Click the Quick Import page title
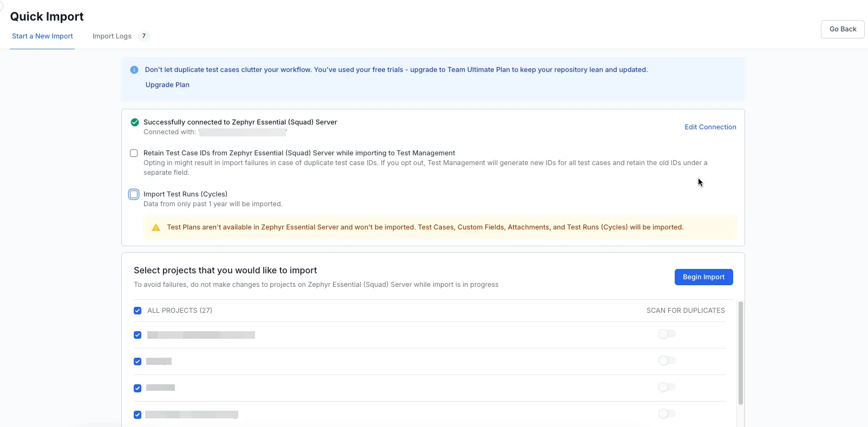This screenshot has height=427, width=868. (x=47, y=17)
